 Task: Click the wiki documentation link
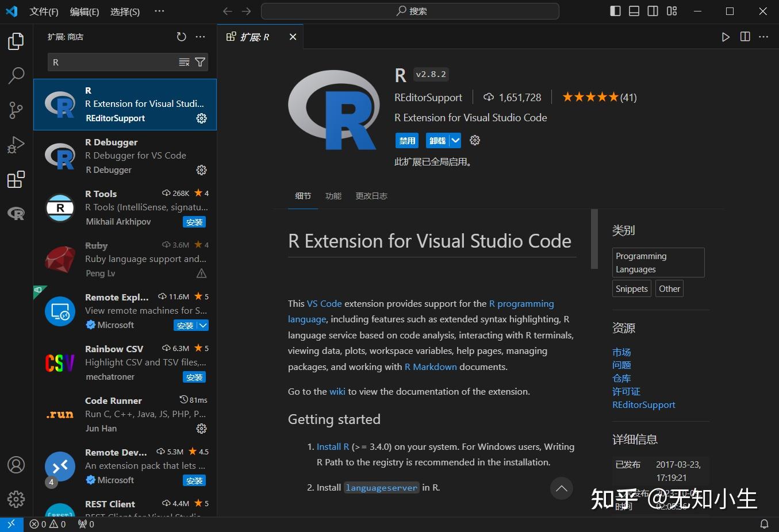pyautogui.click(x=337, y=391)
